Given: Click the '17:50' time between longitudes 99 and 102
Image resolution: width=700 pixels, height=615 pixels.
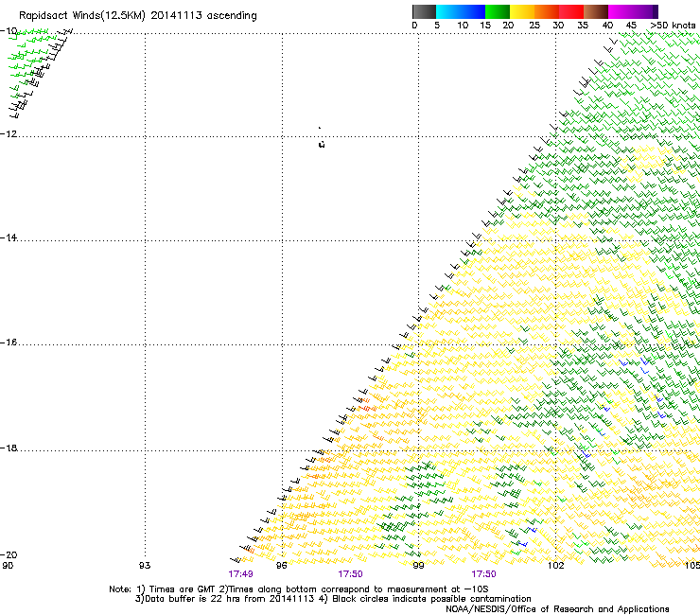Looking at the screenshot, I should [484, 574].
